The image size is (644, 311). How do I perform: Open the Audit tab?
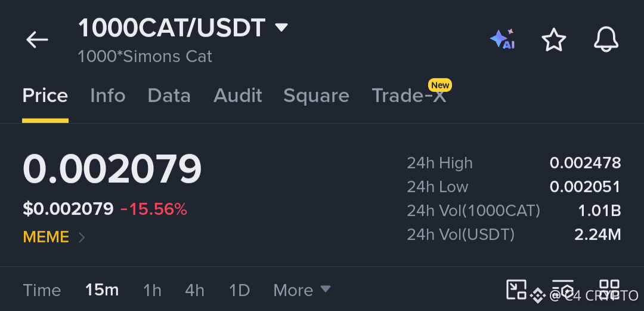pyautogui.click(x=238, y=96)
